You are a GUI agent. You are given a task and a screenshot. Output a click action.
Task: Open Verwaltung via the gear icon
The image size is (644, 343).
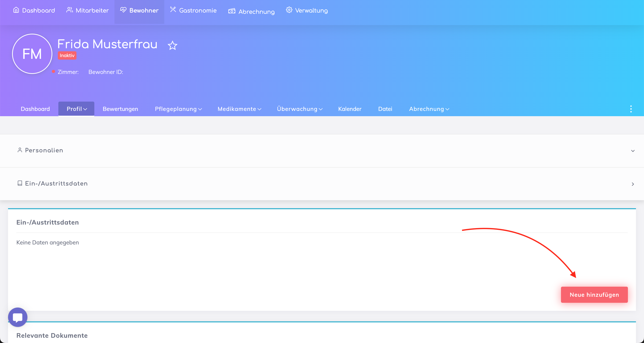point(289,10)
